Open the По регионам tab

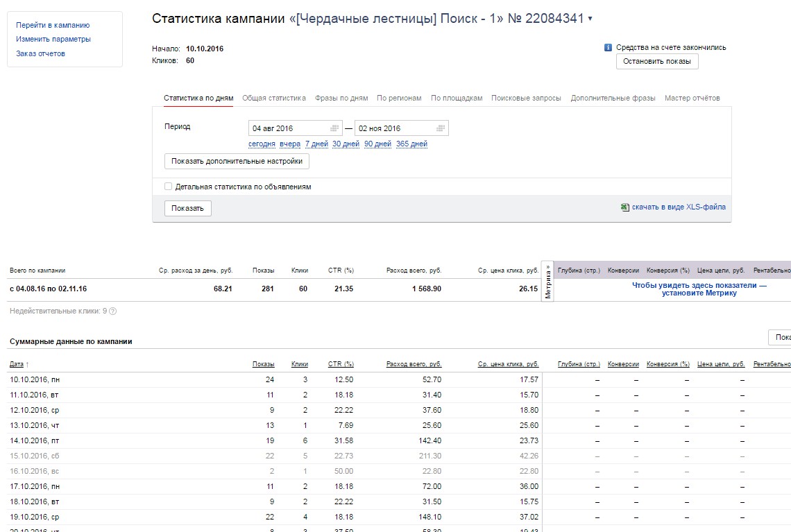coord(399,98)
